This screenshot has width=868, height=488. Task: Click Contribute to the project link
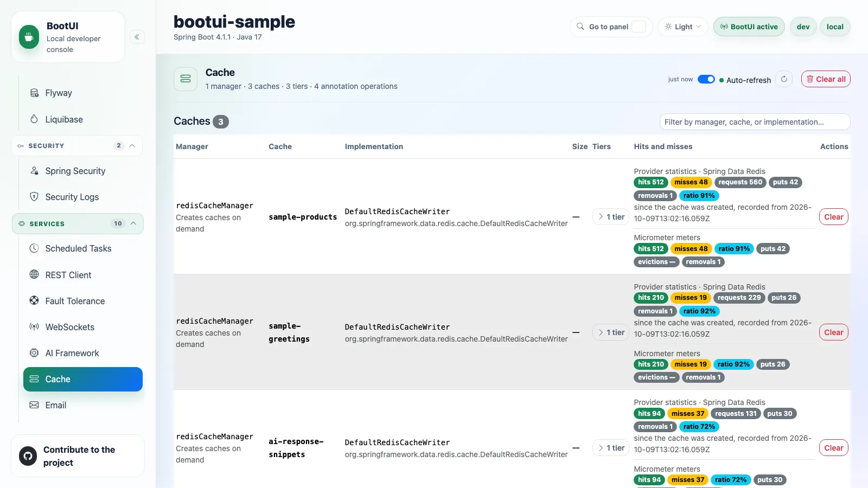click(79, 456)
